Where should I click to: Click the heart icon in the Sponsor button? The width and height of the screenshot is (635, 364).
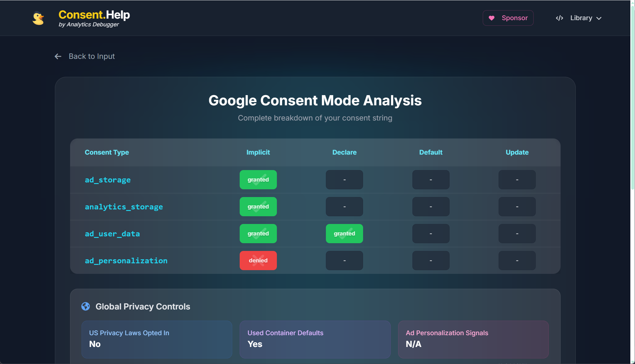tap(492, 18)
